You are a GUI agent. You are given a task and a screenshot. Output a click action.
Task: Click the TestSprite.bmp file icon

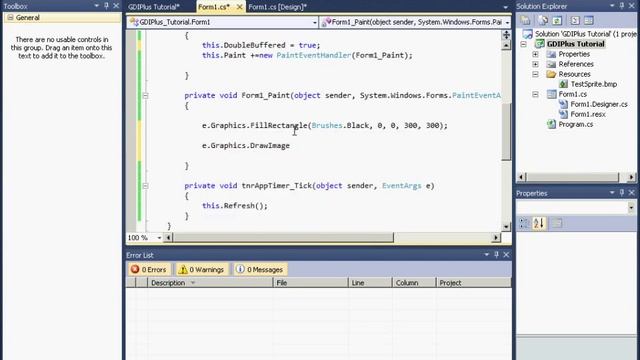[x=563, y=84]
